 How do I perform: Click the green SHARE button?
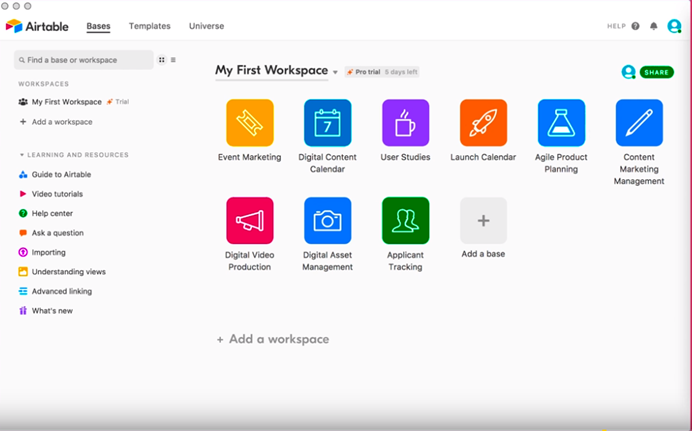[x=657, y=72]
